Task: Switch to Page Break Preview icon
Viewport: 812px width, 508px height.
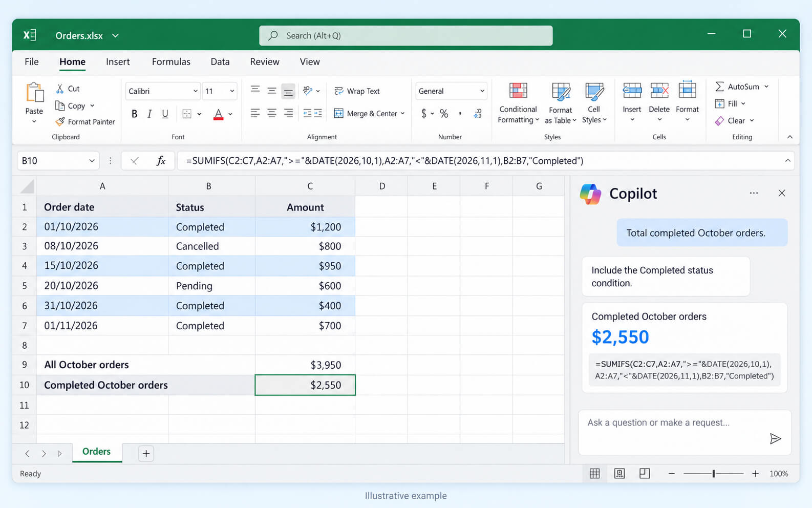Action: (645, 474)
